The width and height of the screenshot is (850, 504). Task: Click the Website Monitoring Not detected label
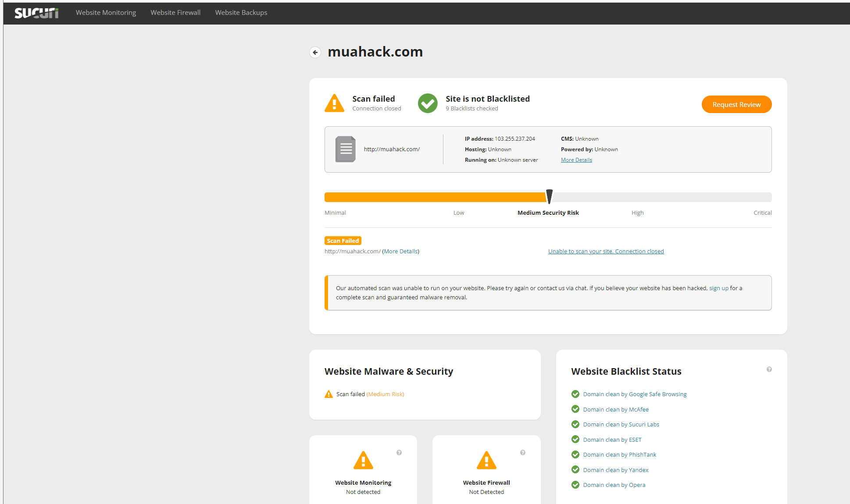click(363, 492)
